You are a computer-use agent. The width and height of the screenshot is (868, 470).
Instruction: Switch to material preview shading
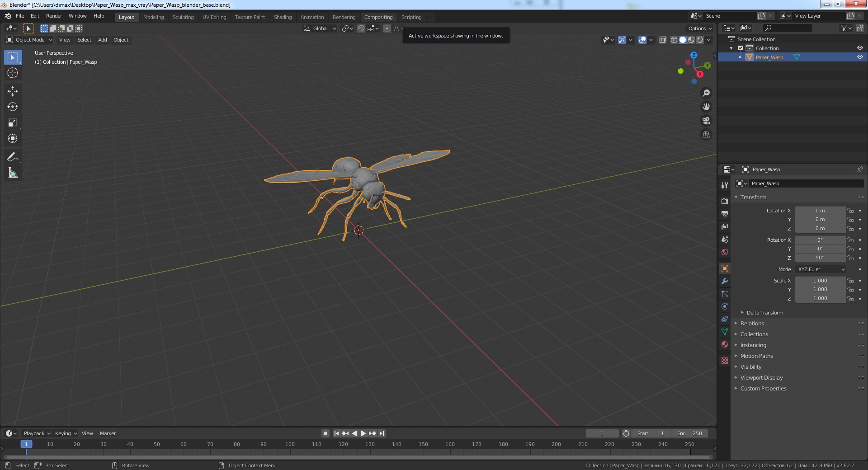click(x=691, y=40)
